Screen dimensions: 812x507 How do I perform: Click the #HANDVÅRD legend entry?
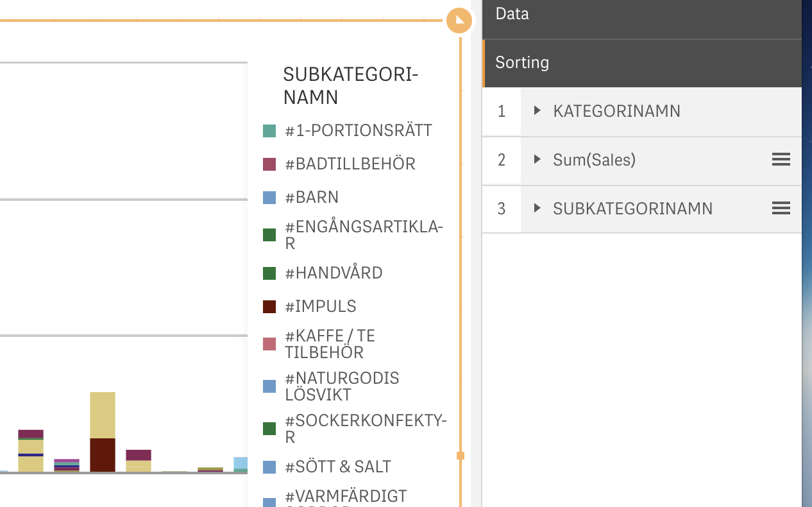point(334,273)
